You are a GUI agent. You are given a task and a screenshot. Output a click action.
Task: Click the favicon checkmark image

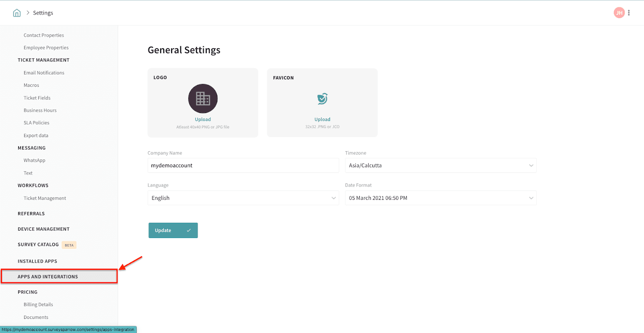[x=322, y=99]
